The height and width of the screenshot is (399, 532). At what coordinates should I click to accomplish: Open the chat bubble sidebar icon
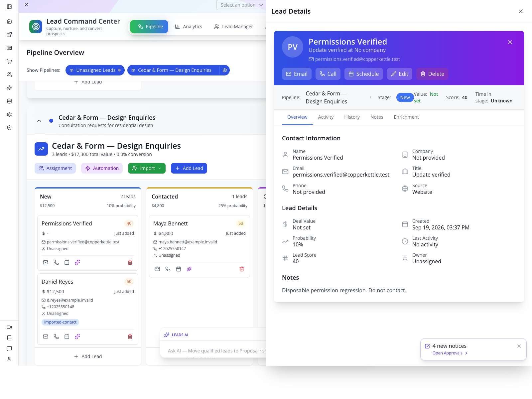(x=9, y=348)
